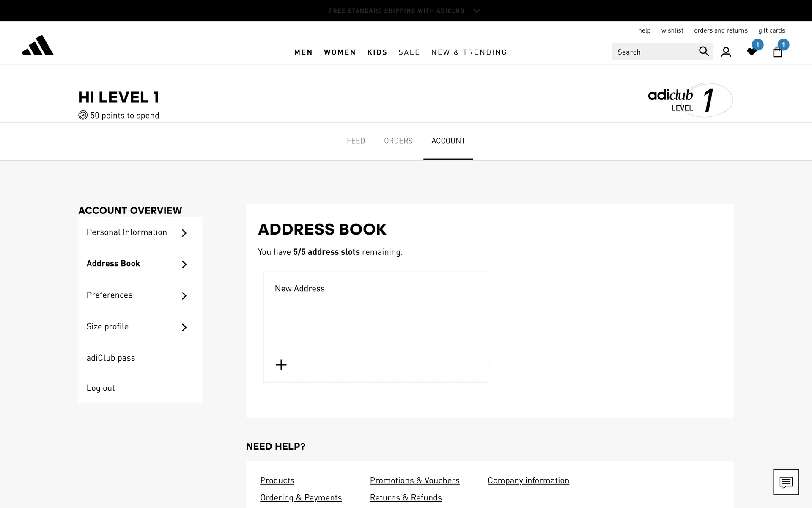Open the wishlist heart icon
This screenshot has height=508, width=812.
coord(752,52)
